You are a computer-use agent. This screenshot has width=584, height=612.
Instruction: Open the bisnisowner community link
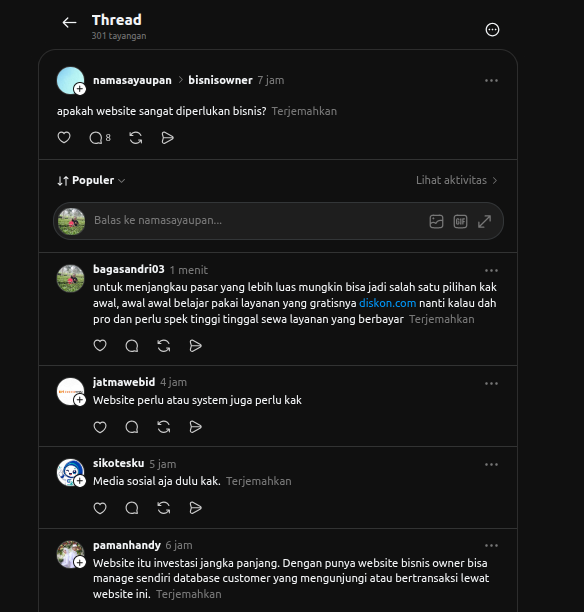tap(220, 80)
